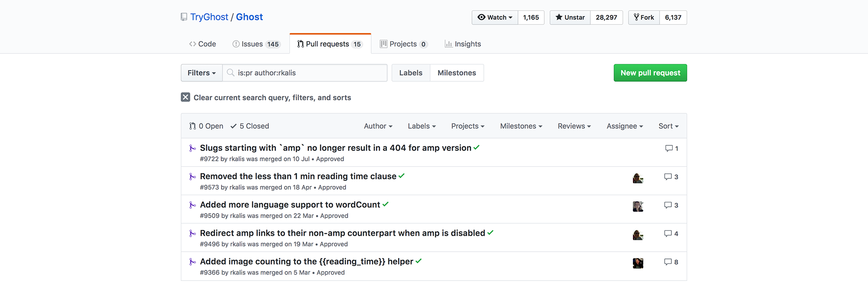
Task: Show the 0 Open pull requests
Action: click(x=206, y=126)
